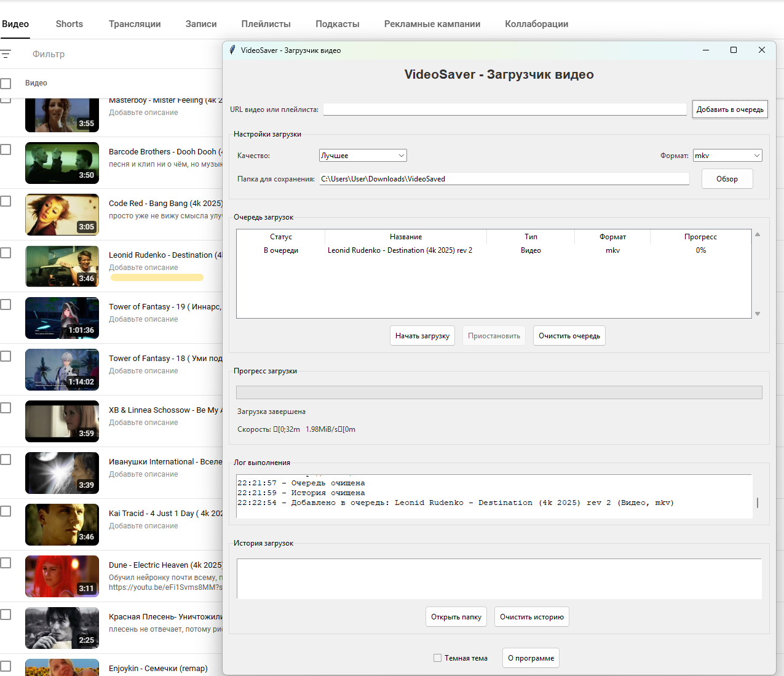Open the Enjoykin - Семечки (remap) title
The height and width of the screenshot is (676, 784).
point(158,669)
